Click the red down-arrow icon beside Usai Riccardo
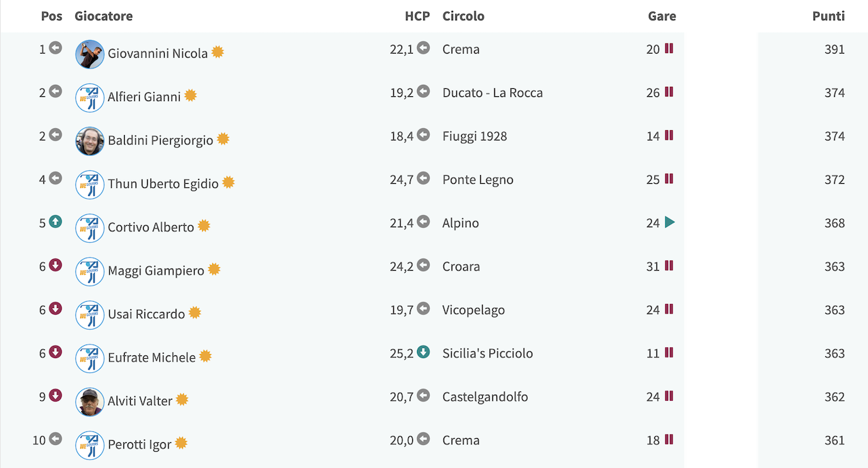The image size is (868, 468). (56, 309)
